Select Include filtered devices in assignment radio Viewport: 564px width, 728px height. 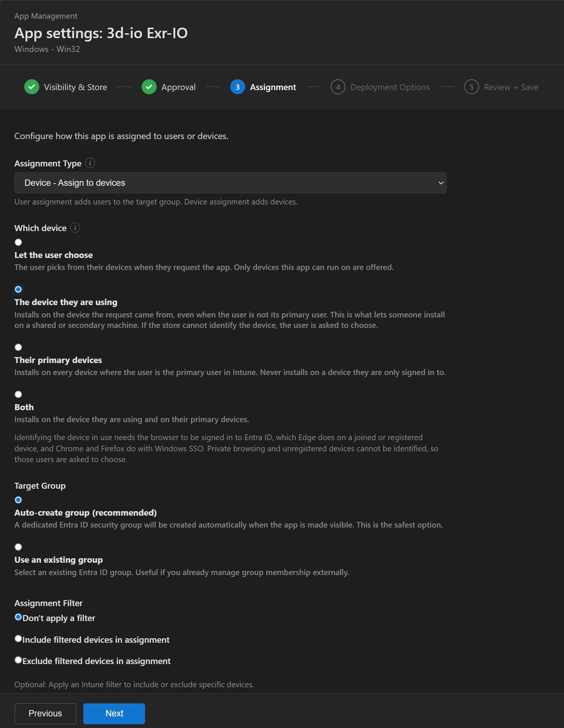point(18,639)
